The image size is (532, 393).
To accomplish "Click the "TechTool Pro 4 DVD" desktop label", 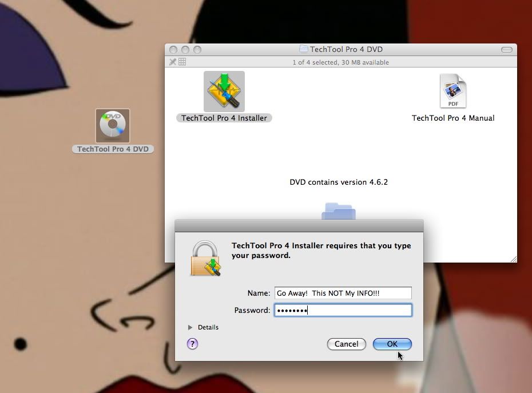I will (x=113, y=149).
